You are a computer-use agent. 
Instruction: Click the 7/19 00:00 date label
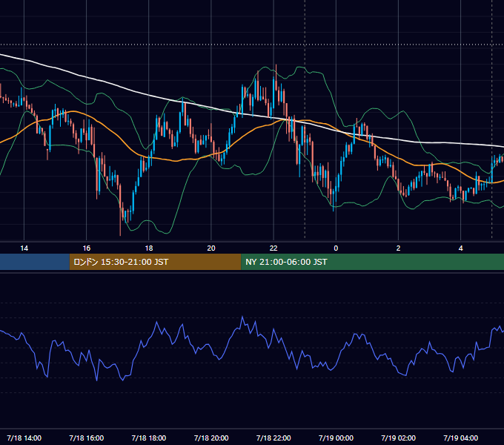coord(336,438)
